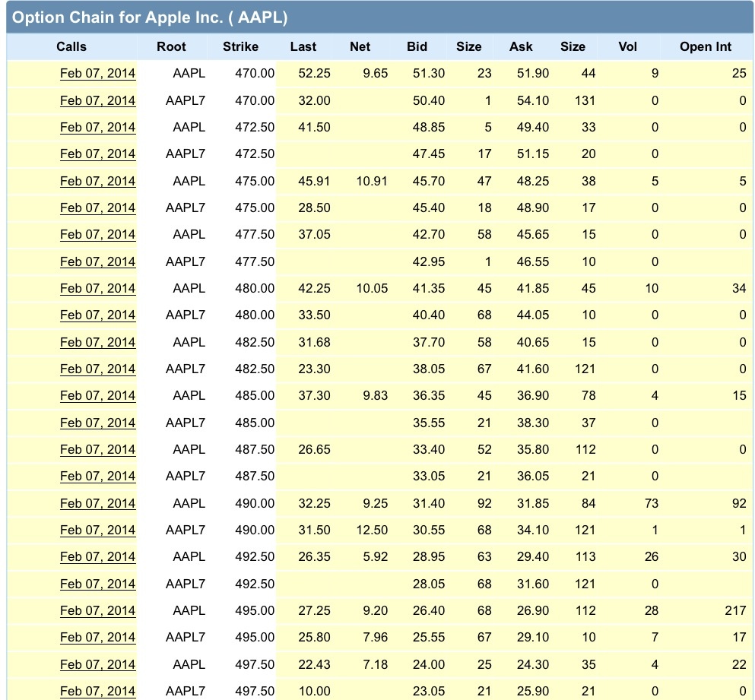Click the Bid column header
The image size is (755, 700).
tap(417, 46)
